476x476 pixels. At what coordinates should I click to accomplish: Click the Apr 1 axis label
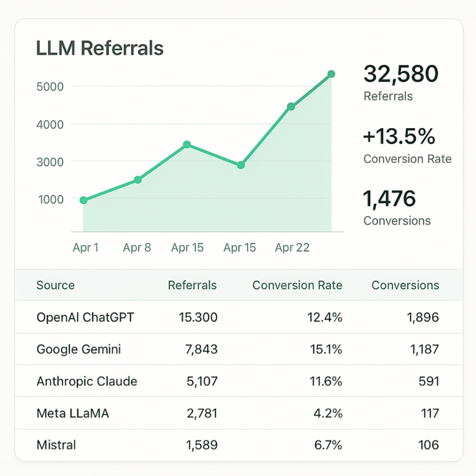click(86, 247)
